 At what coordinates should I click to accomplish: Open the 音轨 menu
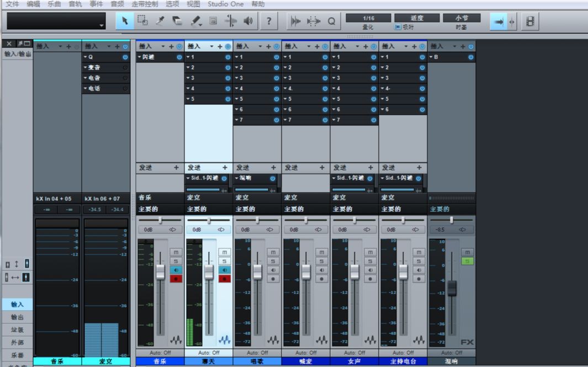(x=75, y=4)
